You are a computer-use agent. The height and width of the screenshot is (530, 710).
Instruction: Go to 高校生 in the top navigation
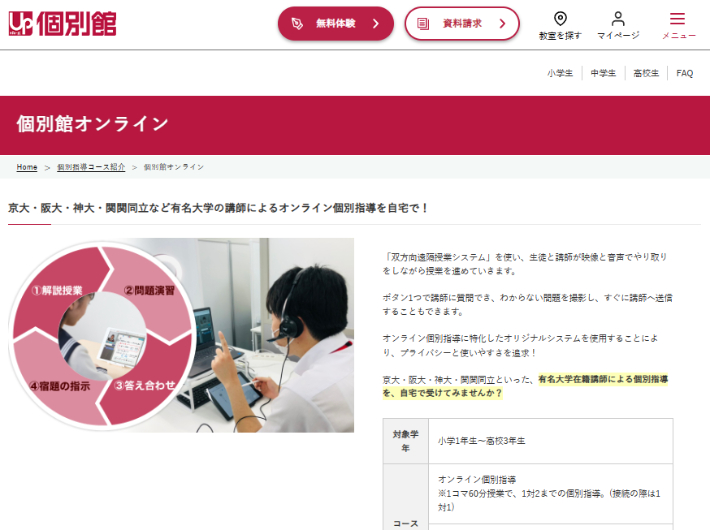(x=646, y=73)
